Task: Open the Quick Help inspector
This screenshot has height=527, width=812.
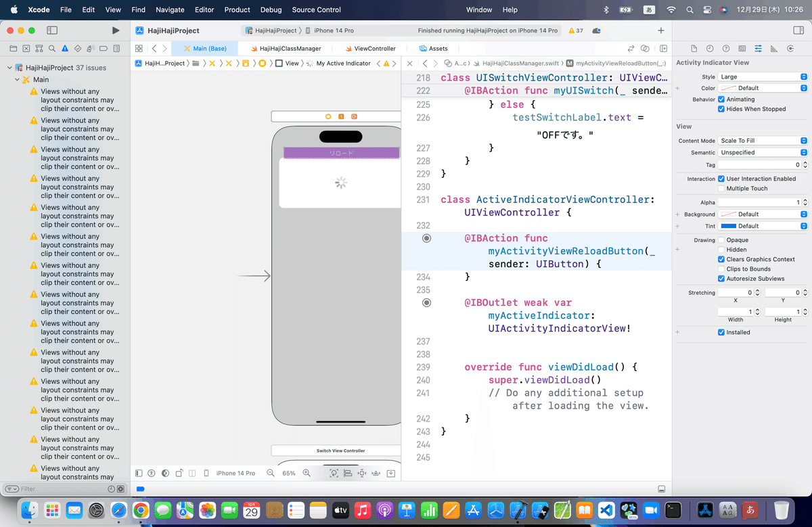Action: tap(726, 49)
